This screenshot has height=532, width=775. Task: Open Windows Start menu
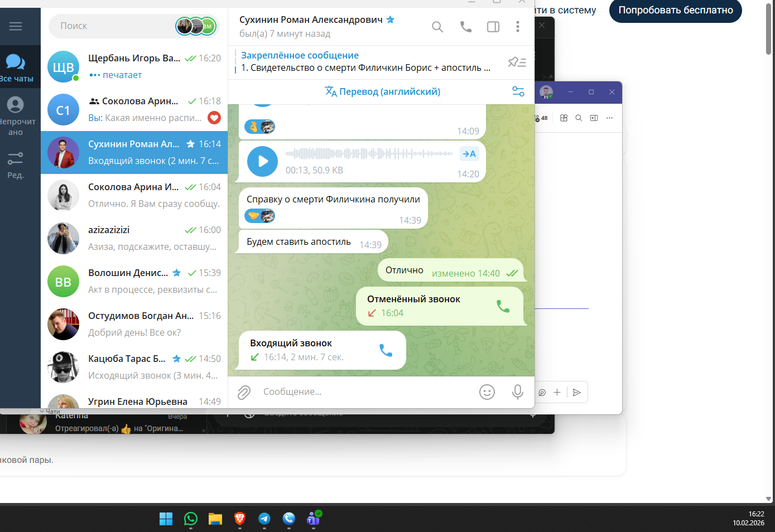click(166, 519)
